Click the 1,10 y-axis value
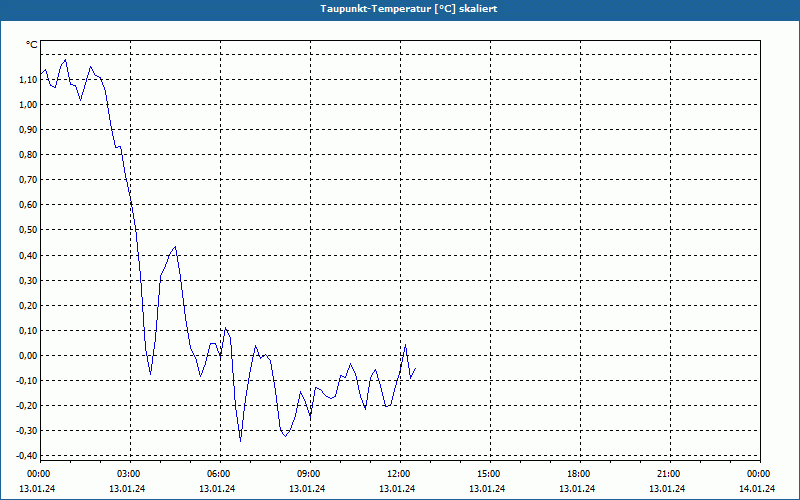800x500 pixels. coord(28,80)
